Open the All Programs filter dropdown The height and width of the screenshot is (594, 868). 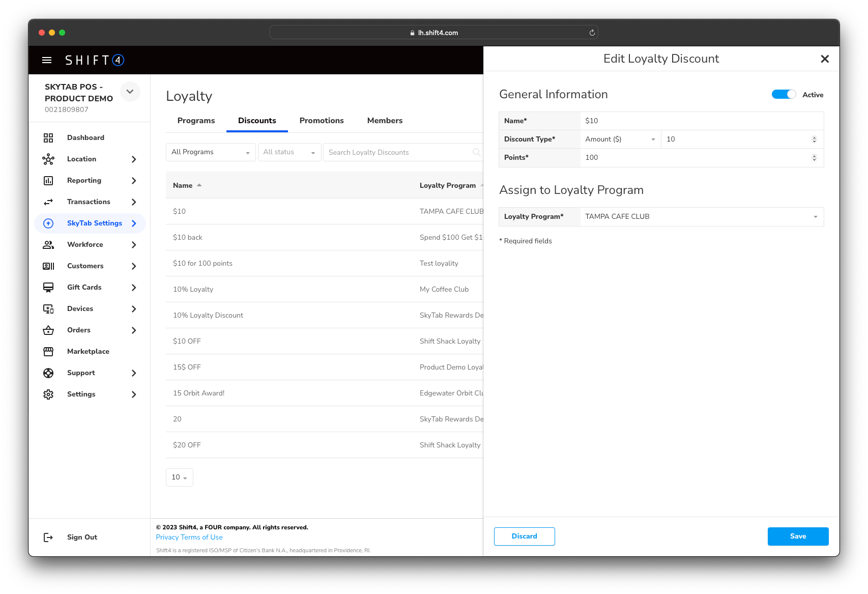[211, 152]
